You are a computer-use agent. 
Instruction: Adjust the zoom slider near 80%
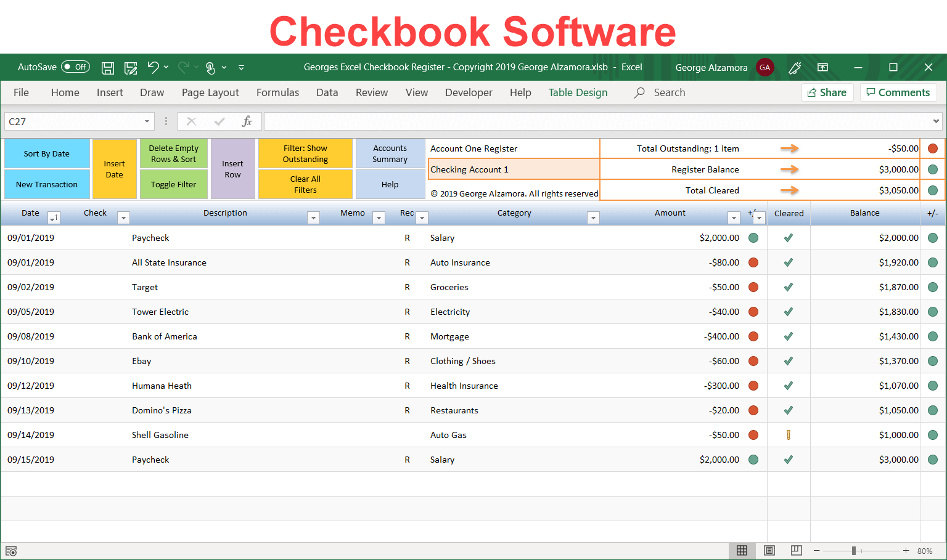(x=854, y=551)
